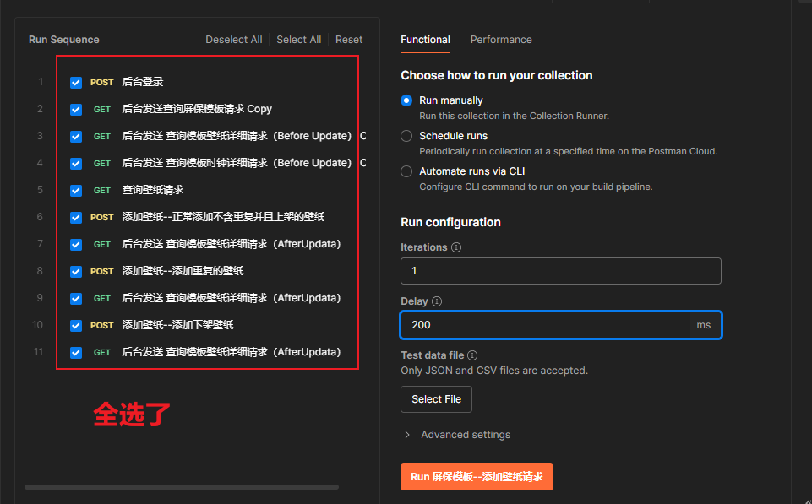812x504 pixels.
Task: Click the Delay info icon
Action: coord(437,301)
